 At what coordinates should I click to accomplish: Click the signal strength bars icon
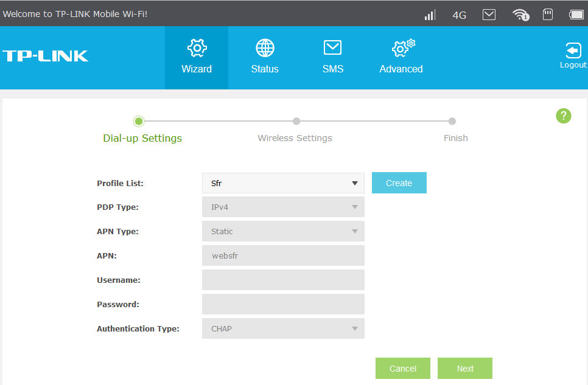(430, 15)
